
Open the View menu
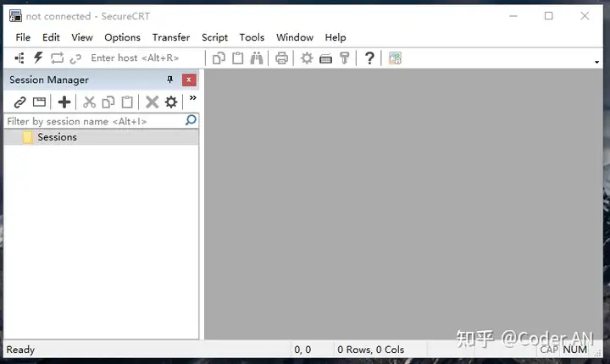(82, 37)
